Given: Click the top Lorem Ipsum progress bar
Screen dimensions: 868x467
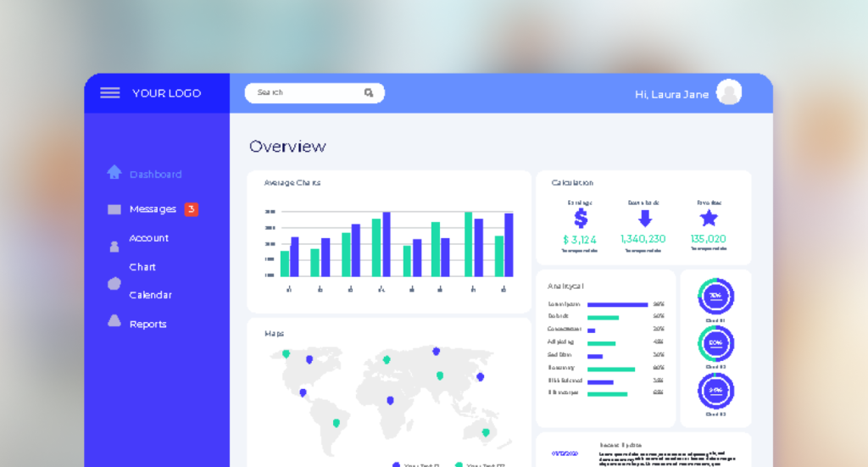Looking at the screenshot, I should (617, 304).
